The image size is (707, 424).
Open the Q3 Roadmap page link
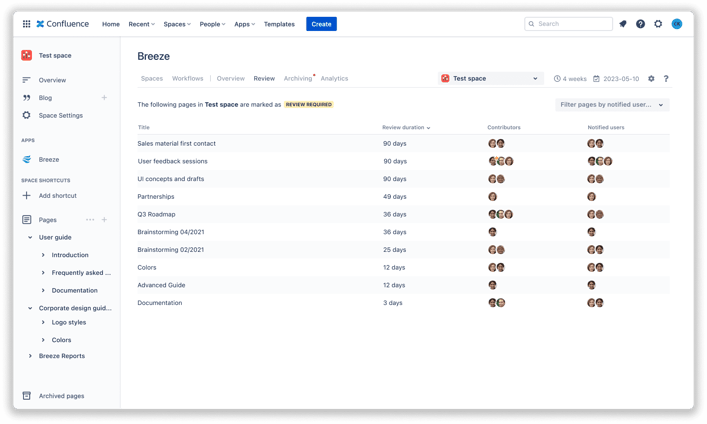tap(156, 214)
